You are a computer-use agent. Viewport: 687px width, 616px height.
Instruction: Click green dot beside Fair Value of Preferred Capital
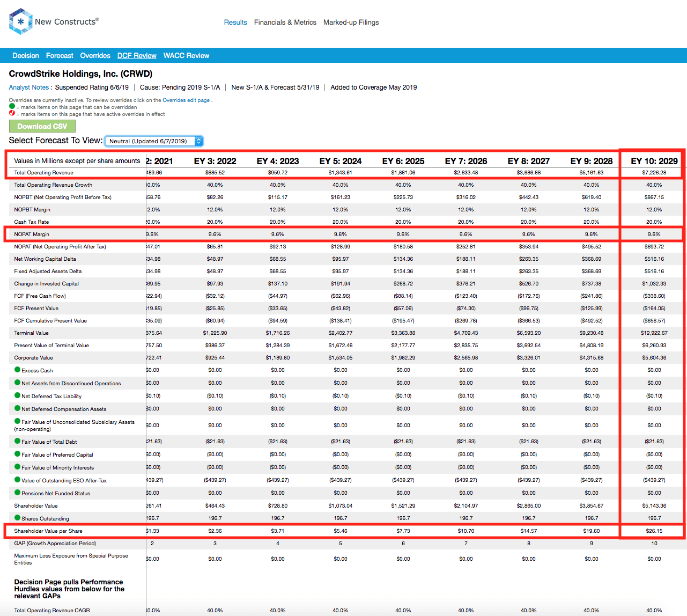[18, 454]
